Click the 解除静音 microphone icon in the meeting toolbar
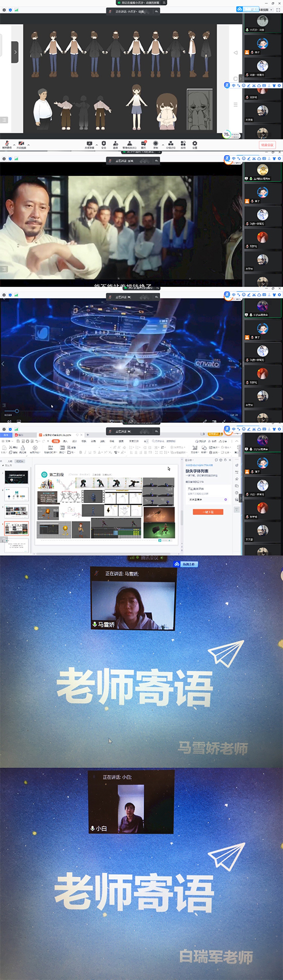283x980 pixels. (7, 144)
